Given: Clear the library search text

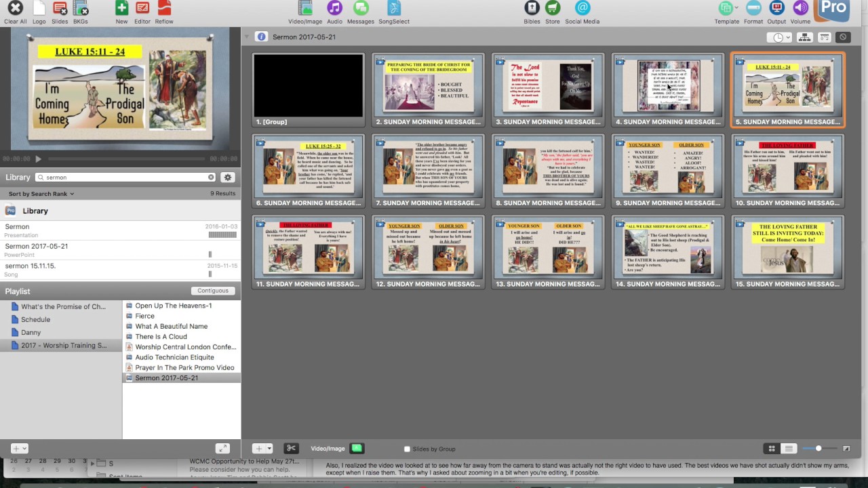Looking at the screenshot, I should (211, 178).
